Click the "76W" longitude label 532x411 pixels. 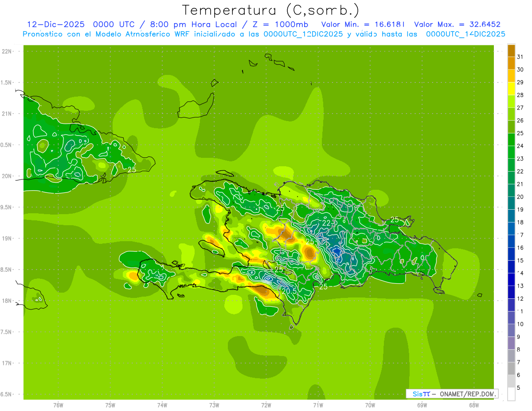coord(58,405)
